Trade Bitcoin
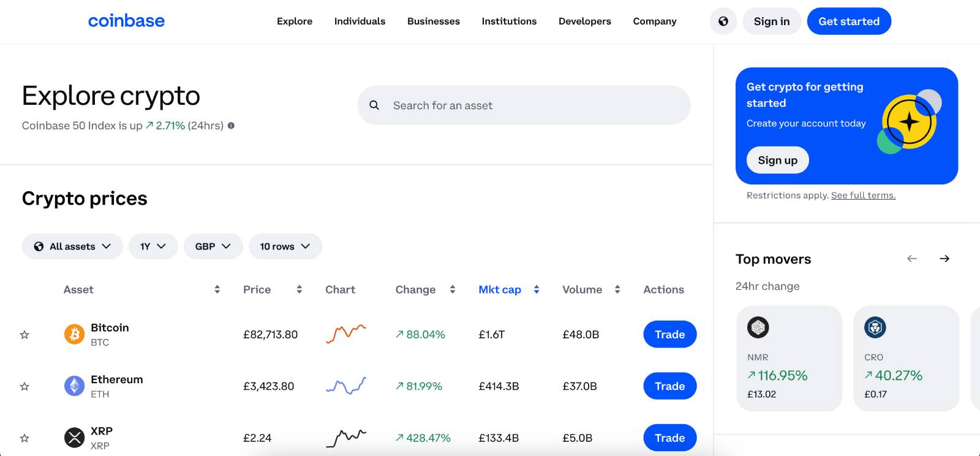The height and width of the screenshot is (456, 980). (670, 334)
